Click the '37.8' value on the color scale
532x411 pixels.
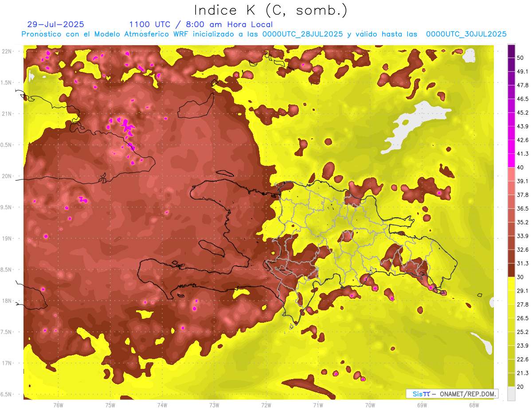pos(523,195)
